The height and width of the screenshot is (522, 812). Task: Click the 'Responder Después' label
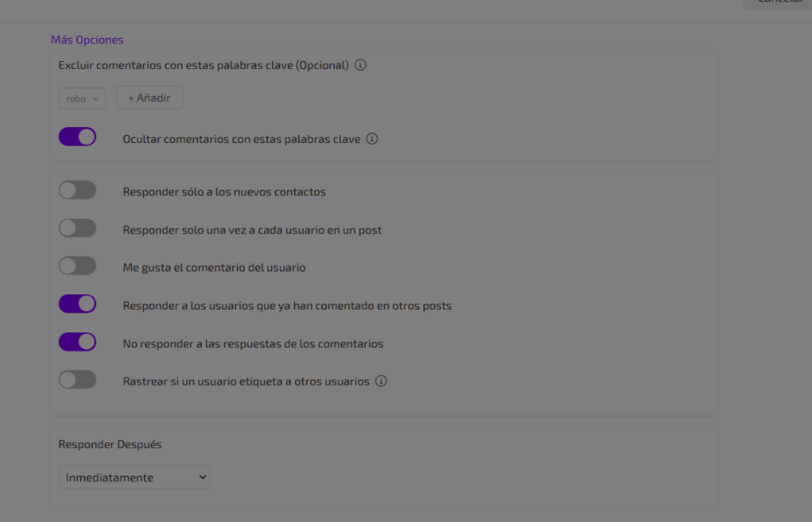click(110, 444)
